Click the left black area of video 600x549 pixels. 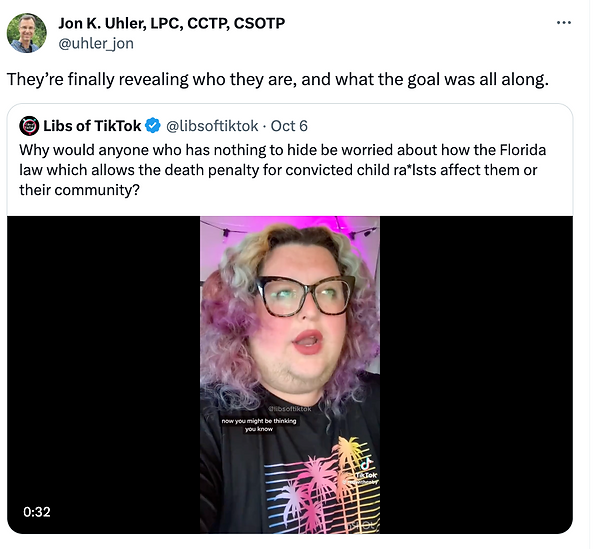tap(103, 375)
